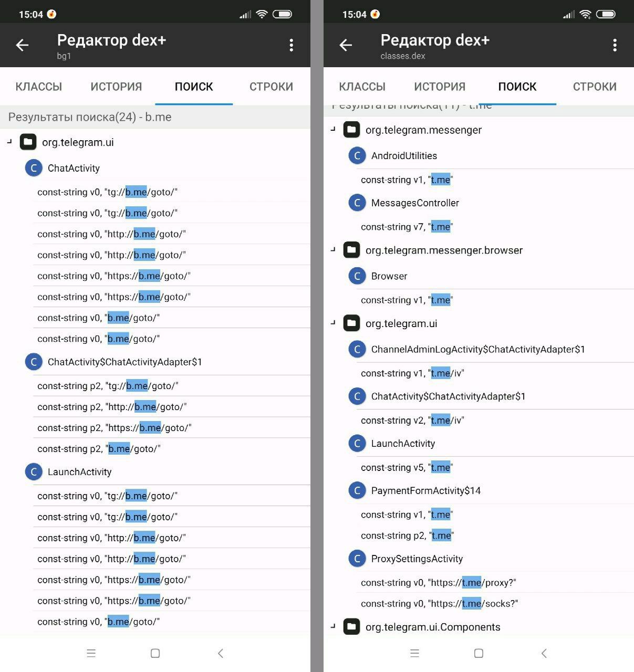Switch to the СТРОКИ tab in the right editor
Screen dimensions: 634x672
[x=595, y=87]
